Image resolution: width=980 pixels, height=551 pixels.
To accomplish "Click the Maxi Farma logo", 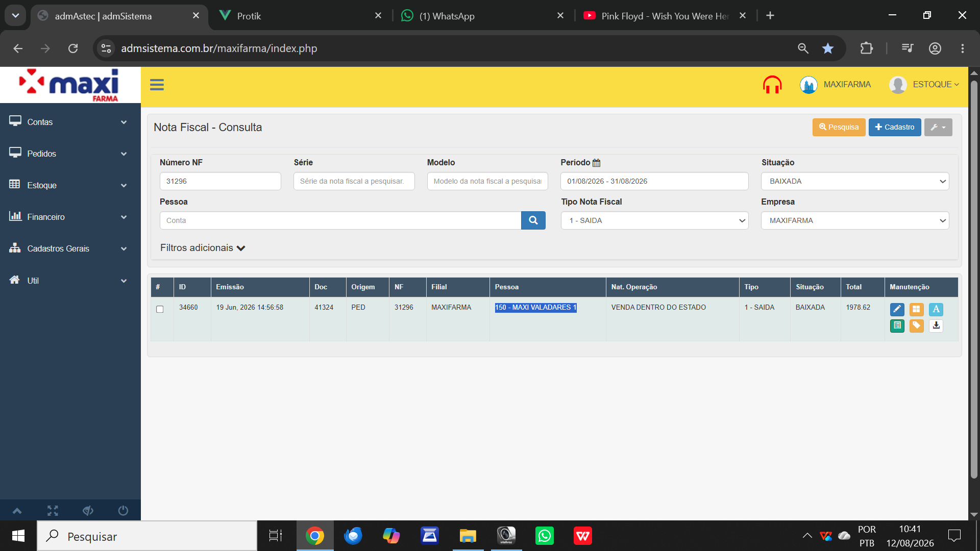I will 70,85.
